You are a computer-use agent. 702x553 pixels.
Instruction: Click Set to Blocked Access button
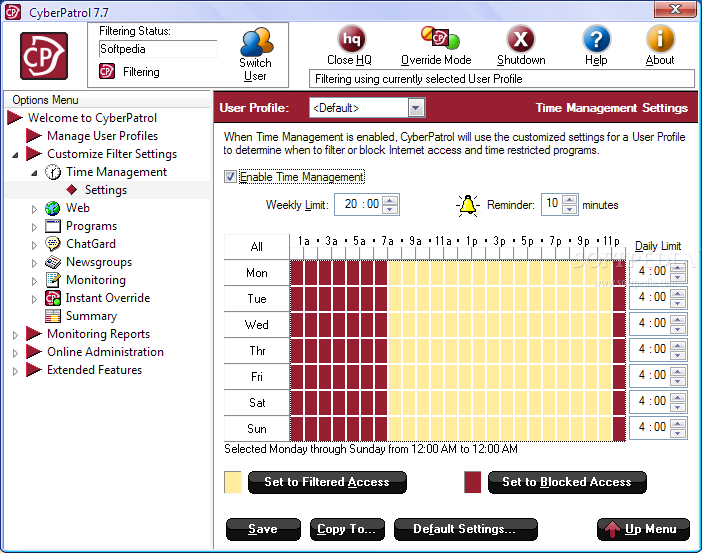[x=567, y=482]
